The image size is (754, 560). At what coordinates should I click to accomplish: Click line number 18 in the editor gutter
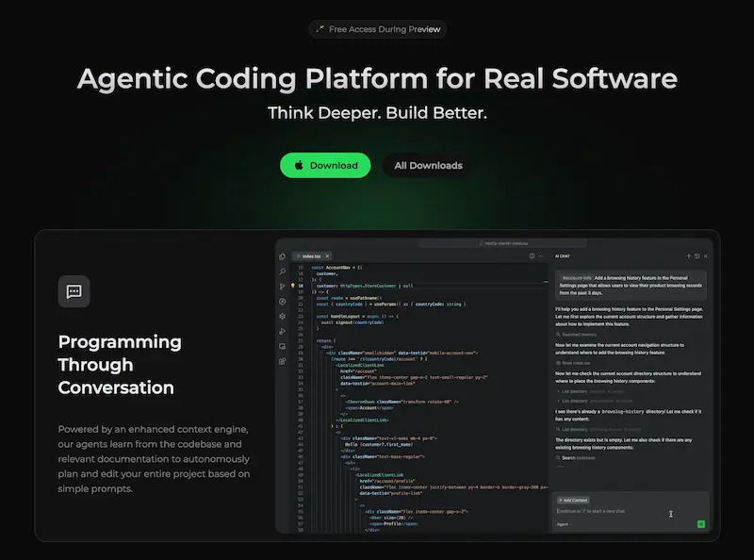pyautogui.click(x=301, y=286)
